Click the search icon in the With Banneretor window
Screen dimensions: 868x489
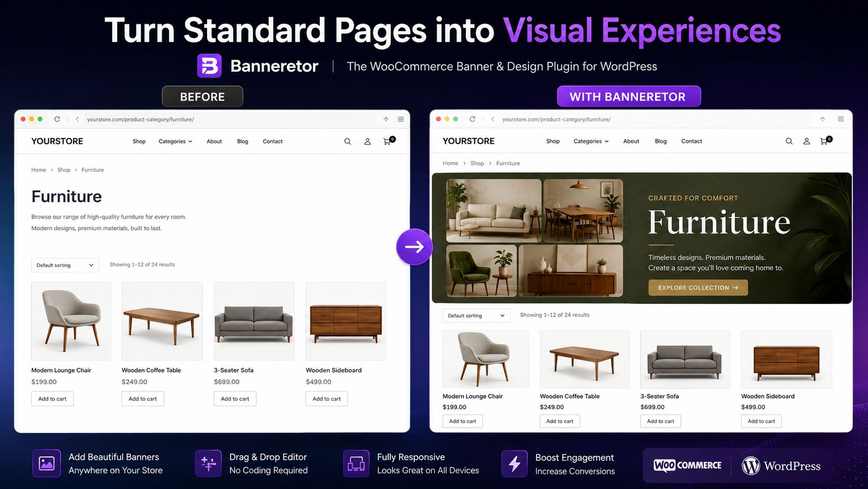click(789, 141)
